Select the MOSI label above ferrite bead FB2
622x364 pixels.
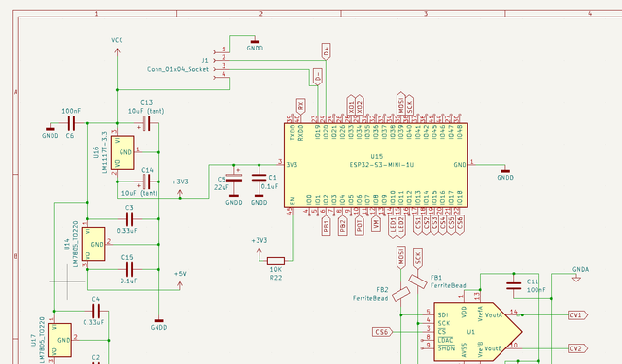[401, 257]
